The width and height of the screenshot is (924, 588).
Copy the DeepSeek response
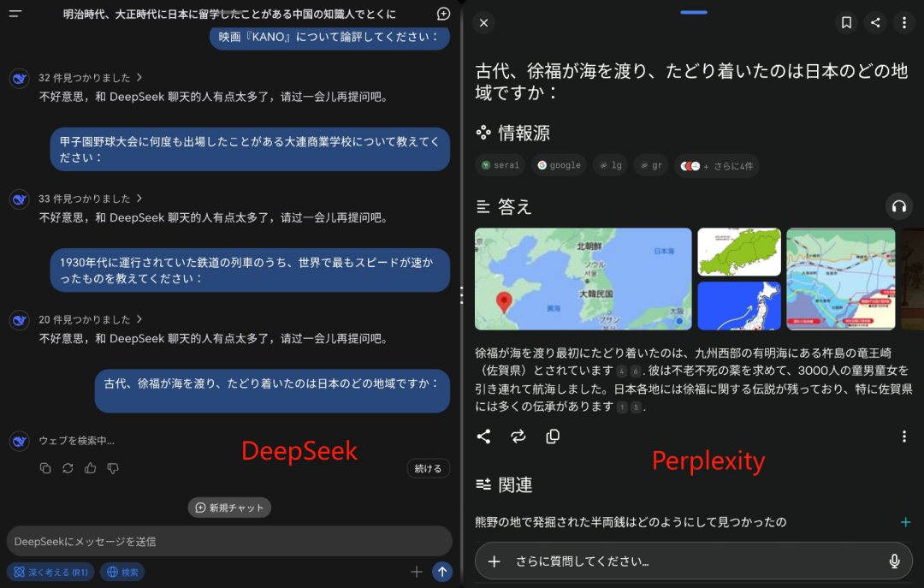point(45,468)
